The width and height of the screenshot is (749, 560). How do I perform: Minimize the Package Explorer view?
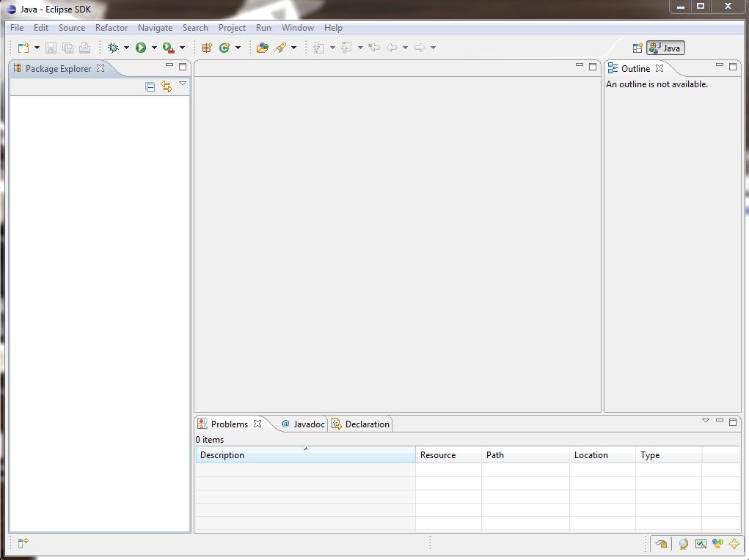169,65
